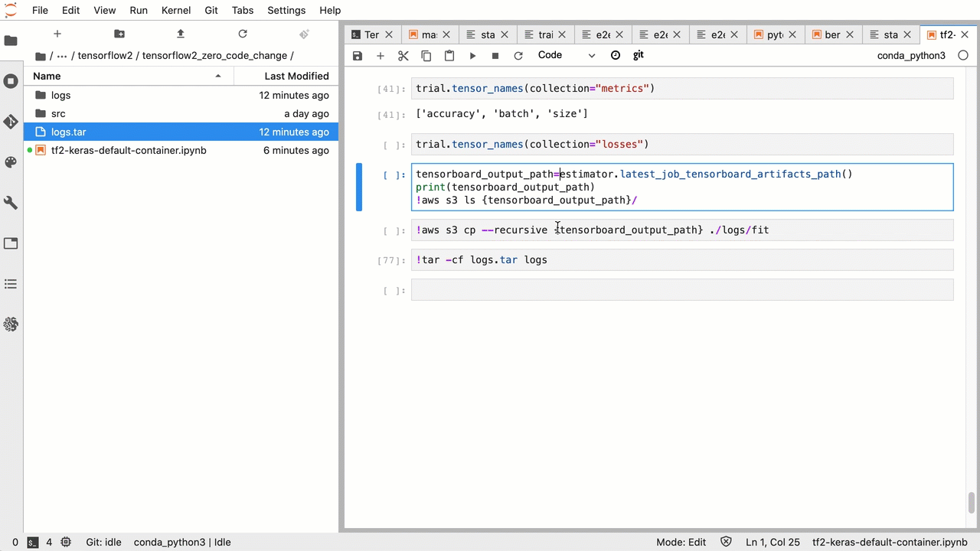Viewport: 980px width, 551px height.
Task: Toggle the extension manager panel at sidebar bottom
Action: tap(11, 324)
